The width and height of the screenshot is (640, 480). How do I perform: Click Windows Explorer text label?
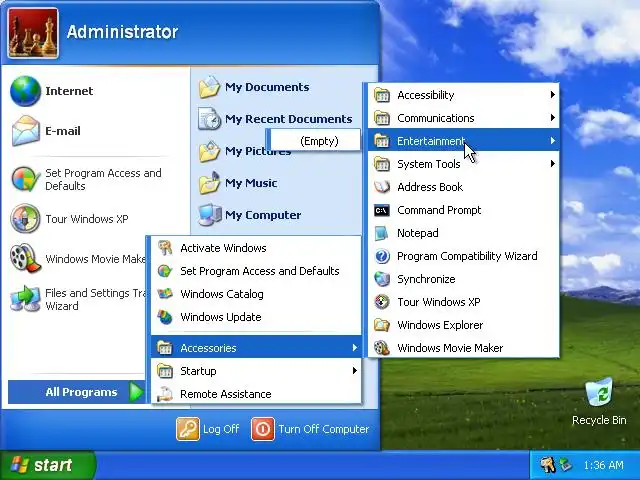point(440,325)
